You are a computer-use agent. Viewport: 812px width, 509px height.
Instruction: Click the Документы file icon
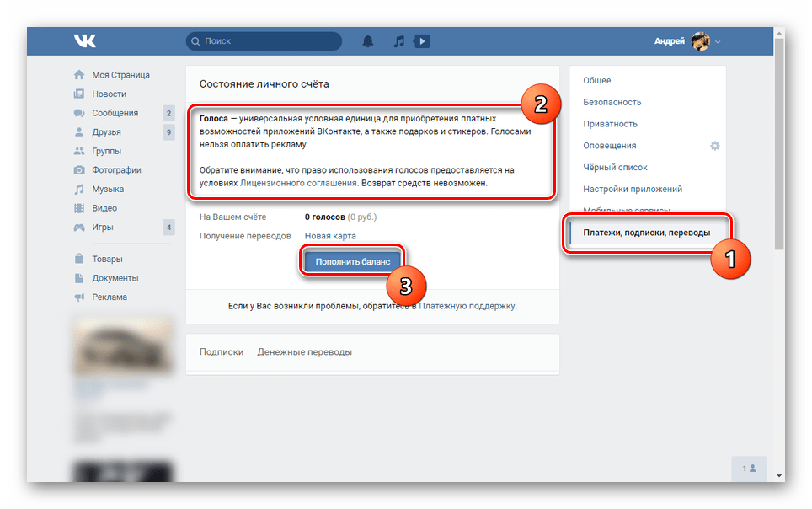(x=78, y=278)
